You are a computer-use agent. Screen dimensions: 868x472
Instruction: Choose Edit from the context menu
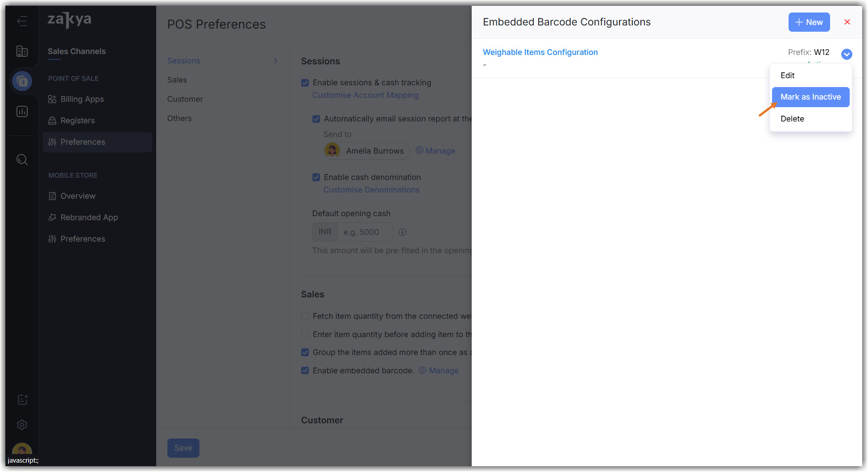coord(787,75)
